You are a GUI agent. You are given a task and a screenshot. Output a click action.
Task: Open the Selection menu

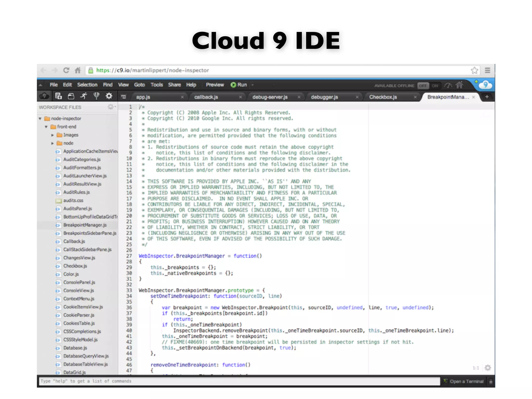(87, 85)
